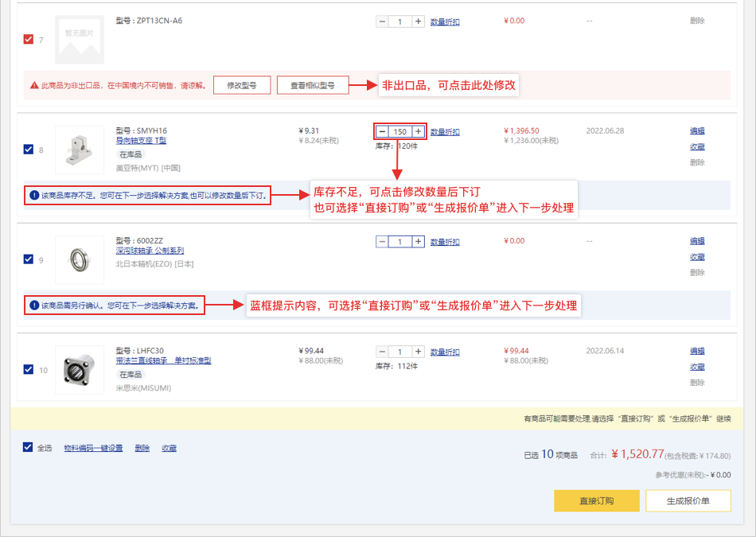
Task: Click 编辑 link for LHFC30 row
Action: (697, 351)
